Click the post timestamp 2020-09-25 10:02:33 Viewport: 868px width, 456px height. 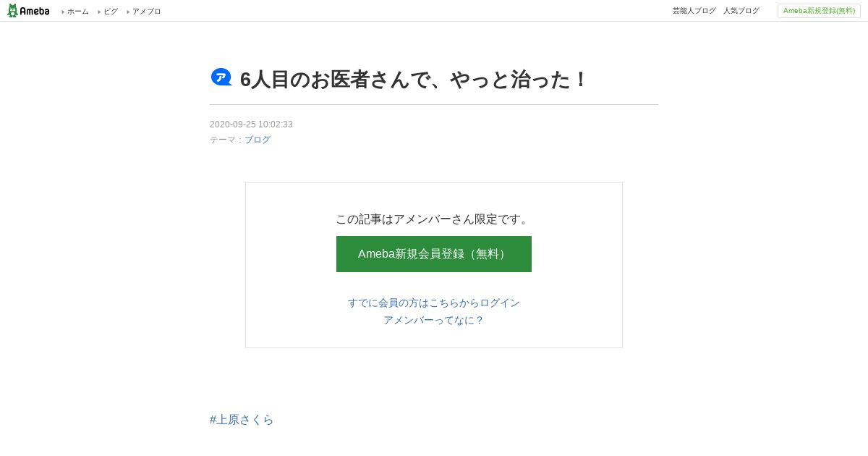[x=251, y=124]
